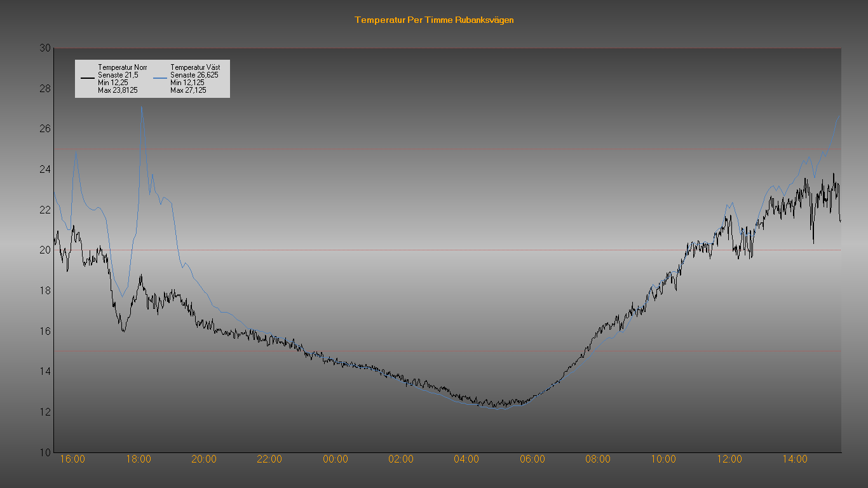This screenshot has height=488, width=868.
Task: Click the 20 label on temperature axis
Action: [44, 250]
